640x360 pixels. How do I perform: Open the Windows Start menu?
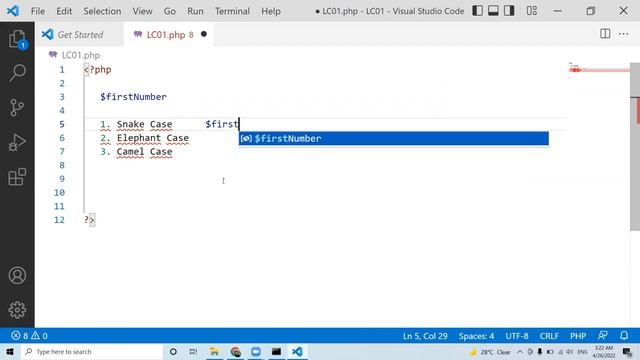(x=10, y=351)
